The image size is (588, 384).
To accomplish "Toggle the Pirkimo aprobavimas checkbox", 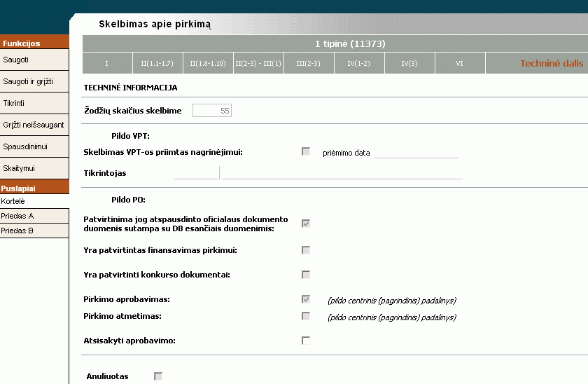I will coord(306,299).
